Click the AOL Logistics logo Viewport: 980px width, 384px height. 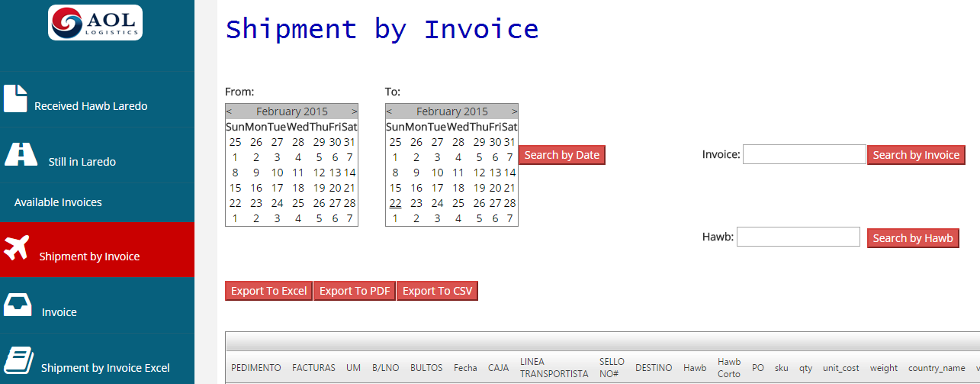pos(95,22)
